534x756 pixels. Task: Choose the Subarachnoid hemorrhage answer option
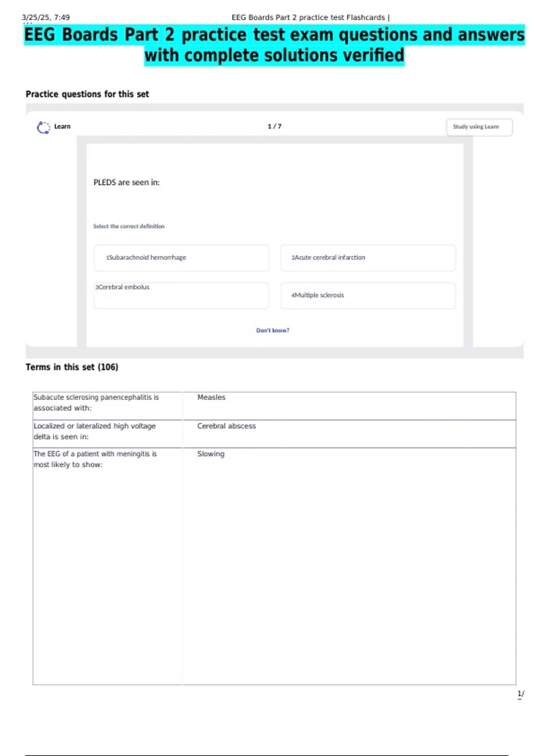181,257
